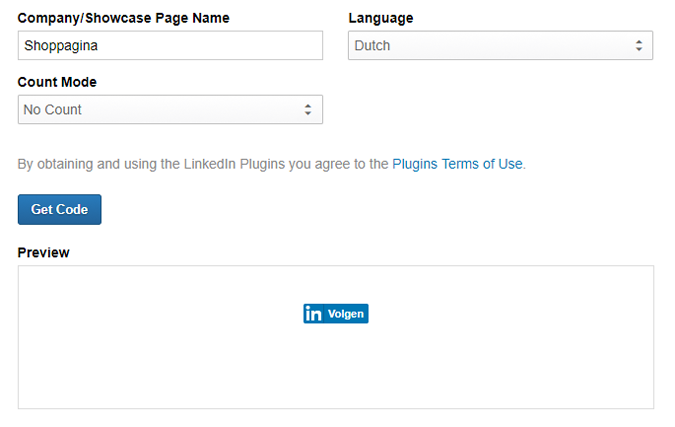Click the 'Company/Showcase Page Name' label

point(123,18)
